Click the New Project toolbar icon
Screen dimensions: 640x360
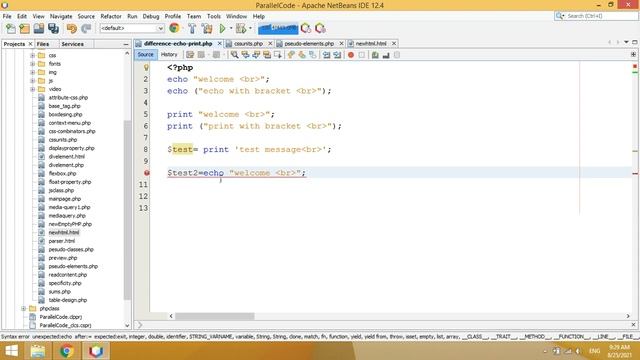pos(24,28)
